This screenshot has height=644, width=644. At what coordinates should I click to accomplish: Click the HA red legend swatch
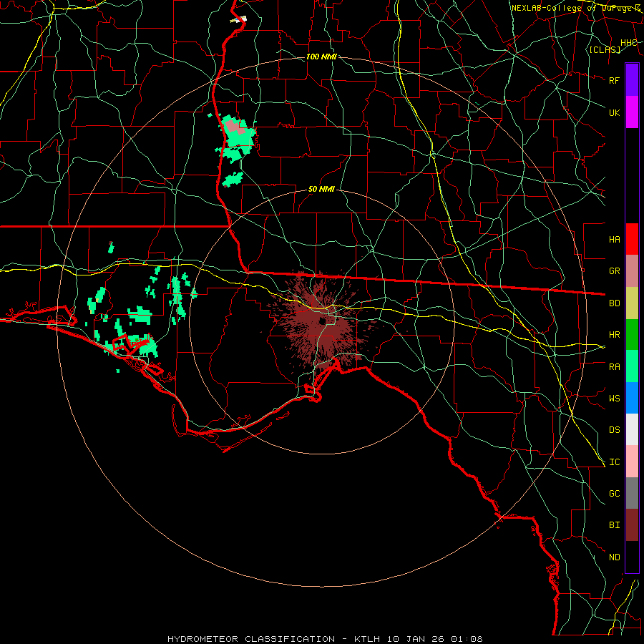point(632,239)
